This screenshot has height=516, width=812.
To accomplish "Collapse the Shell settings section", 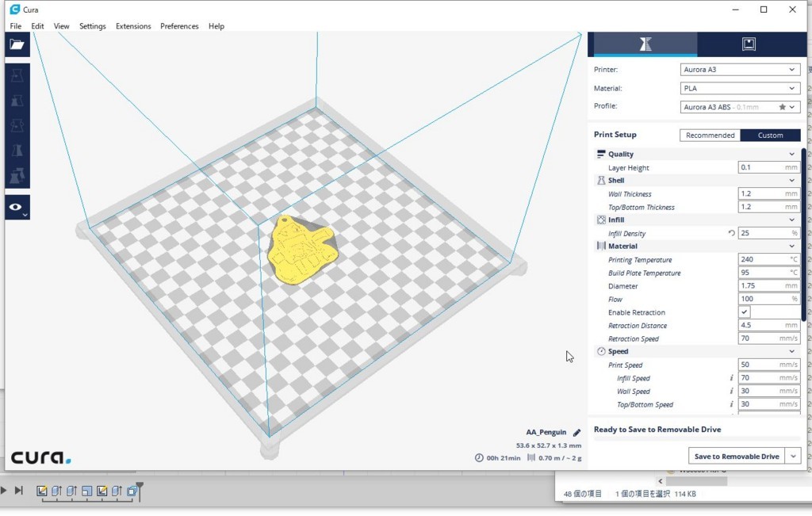I will pos(791,180).
